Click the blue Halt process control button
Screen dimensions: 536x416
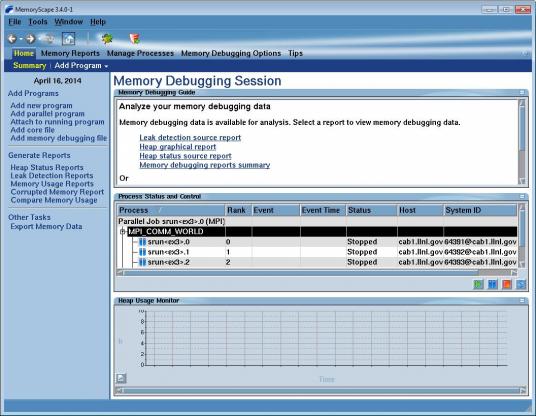(x=493, y=284)
